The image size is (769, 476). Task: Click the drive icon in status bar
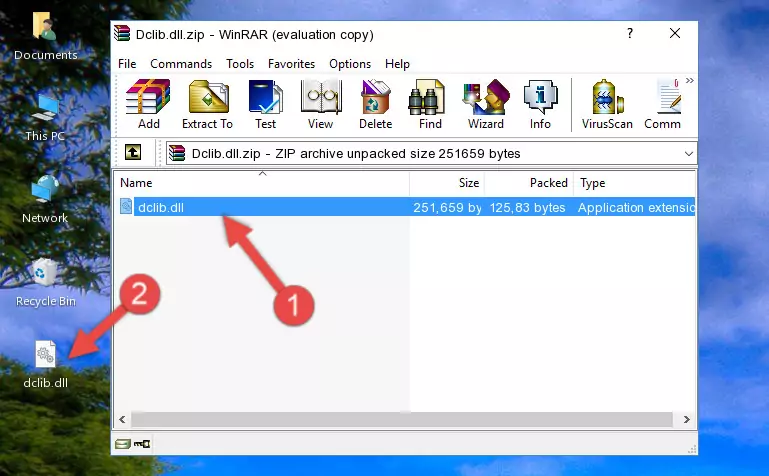coord(123,444)
